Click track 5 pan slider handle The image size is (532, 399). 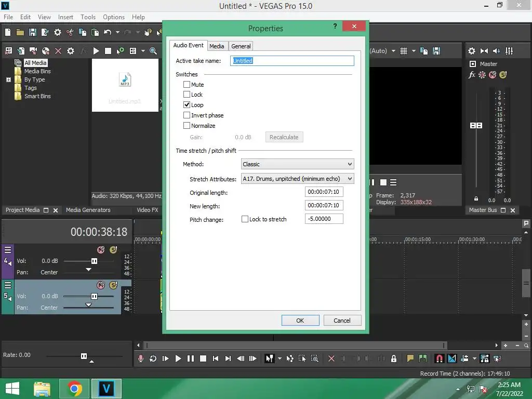(88, 304)
